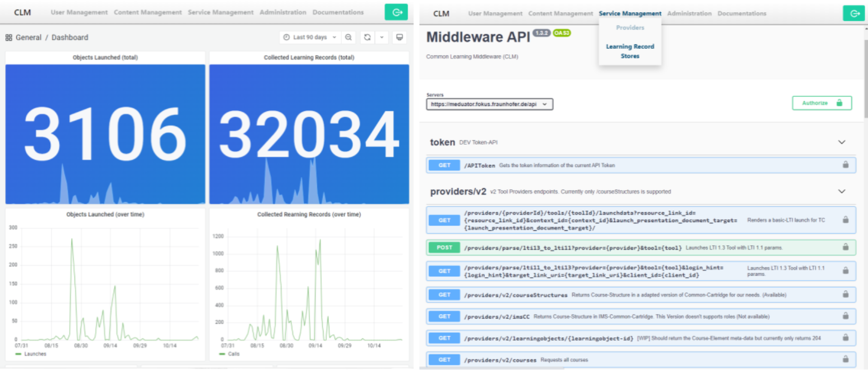Viewport: 868px width, 370px height.
Task: Open User Management menu on the API page
Action: 495,14
